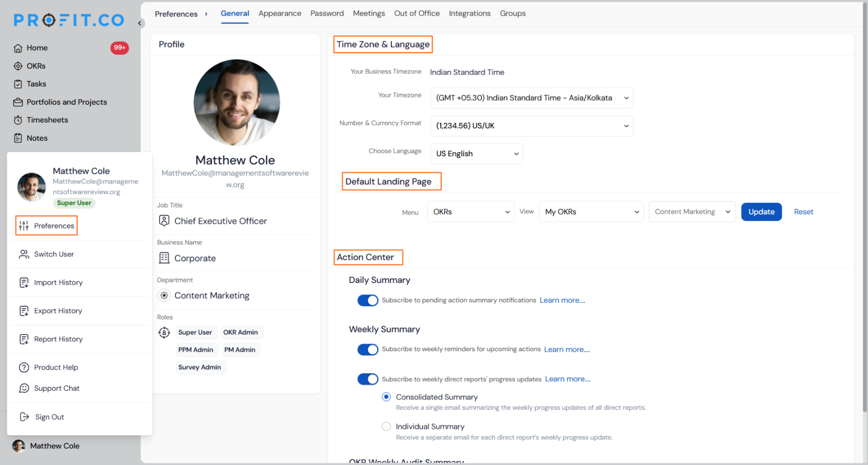Click the Timesheets clock icon

pos(18,120)
